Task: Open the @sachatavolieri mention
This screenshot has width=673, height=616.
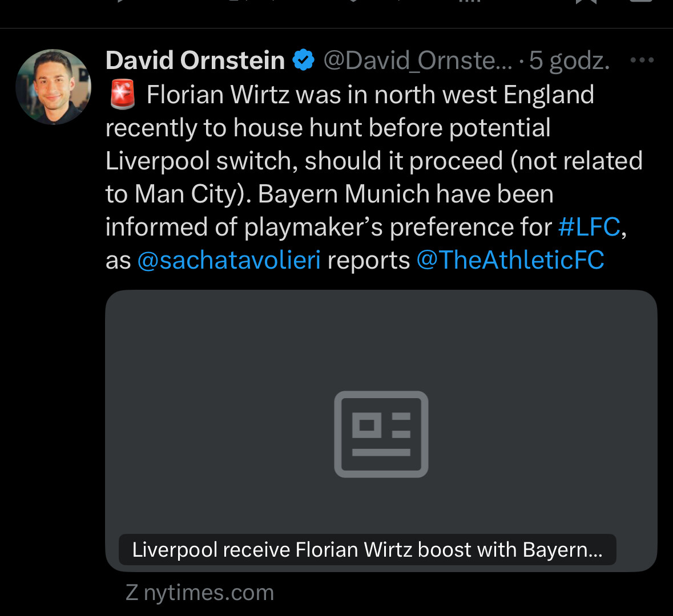Action: coord(228,260)
